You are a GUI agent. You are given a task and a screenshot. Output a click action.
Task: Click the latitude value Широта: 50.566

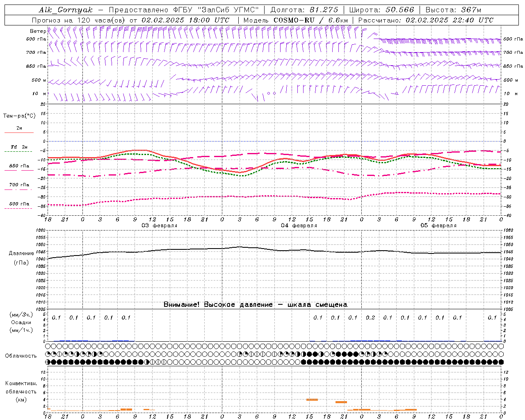click(x=381, y=10)
